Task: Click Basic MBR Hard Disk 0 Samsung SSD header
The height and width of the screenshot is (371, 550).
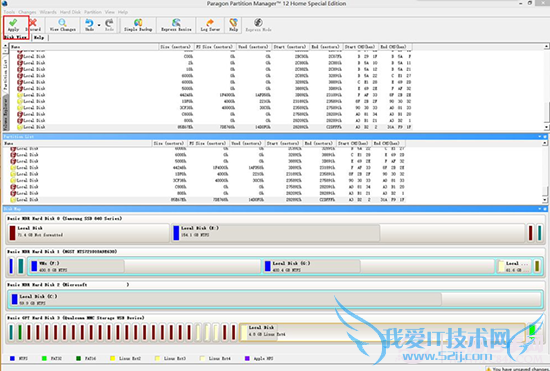Action: click(65, 218)
